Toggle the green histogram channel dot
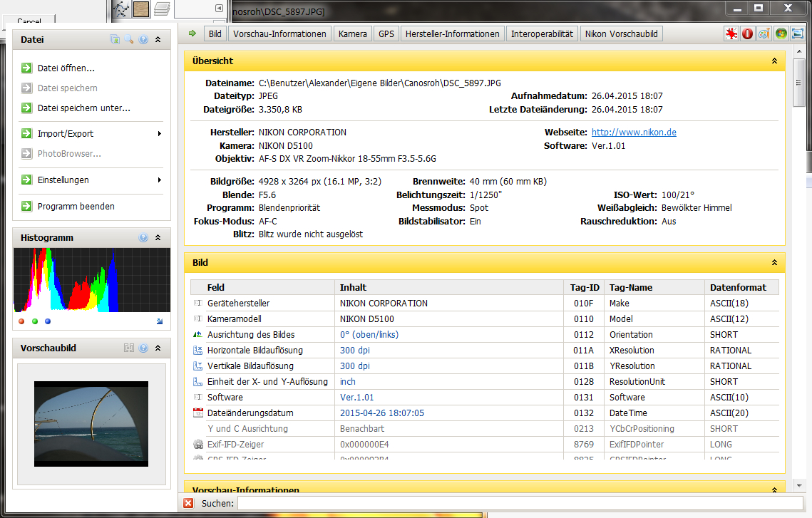Screen dimensions: 812x518 click(x=35, y=321)
